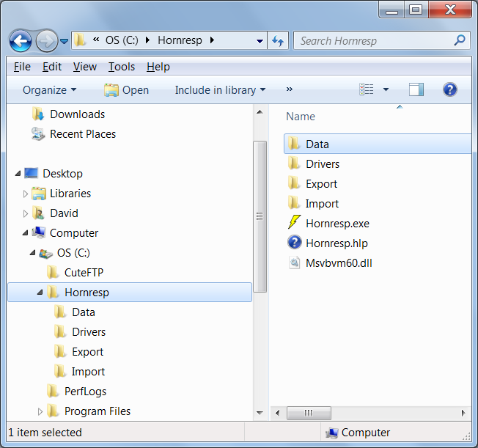Viewport: 478px width, 448px height.
Task: Select the Data folder in the file list
Action: coord(378,144)
